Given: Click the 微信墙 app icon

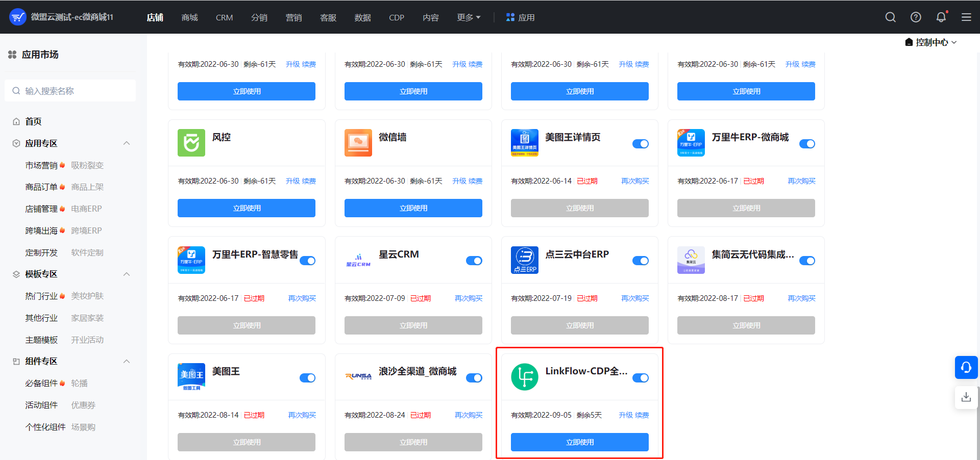Looking at the screenshot, I should (358, 143).
